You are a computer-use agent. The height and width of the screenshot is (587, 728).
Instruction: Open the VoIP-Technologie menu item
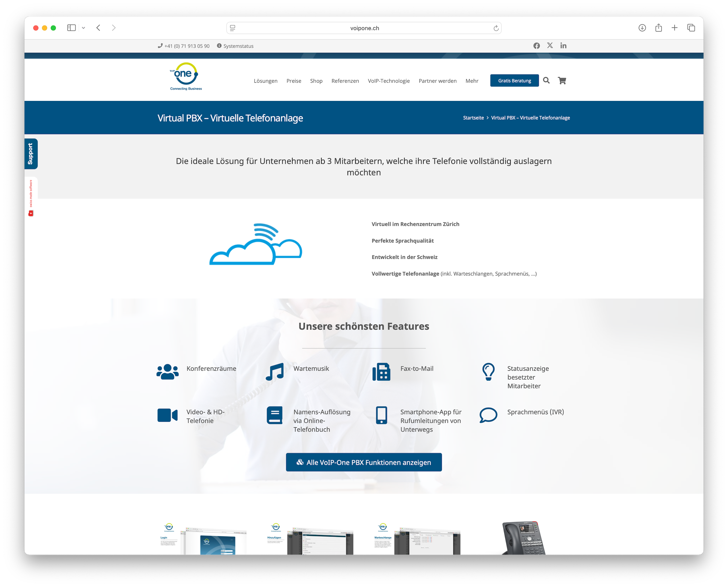tap(389, 81)
